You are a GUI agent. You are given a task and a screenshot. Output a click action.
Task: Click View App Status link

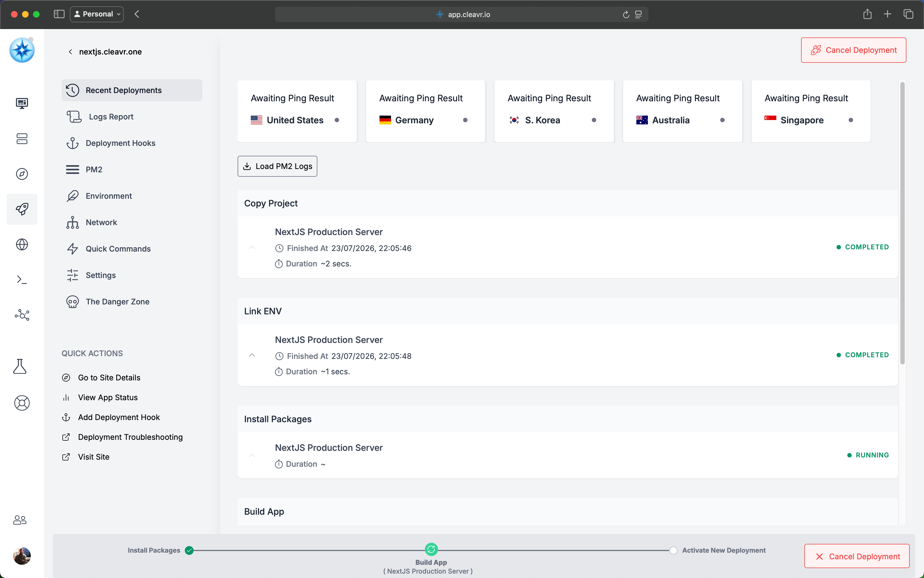(x=100, y=397)
